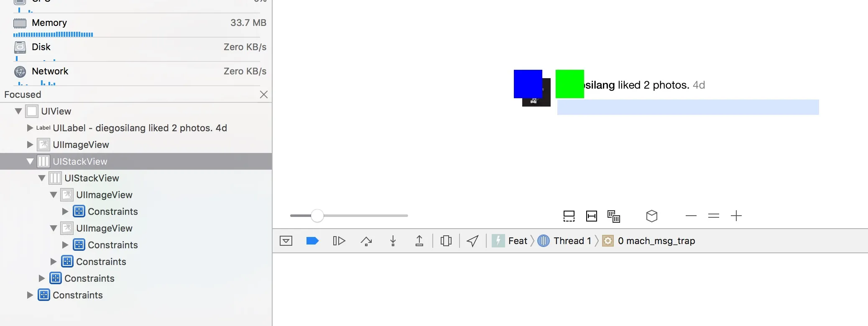Screen dimensions: 868x326
Task: Collapse the UIView root row
Action: tap(18, 111)
